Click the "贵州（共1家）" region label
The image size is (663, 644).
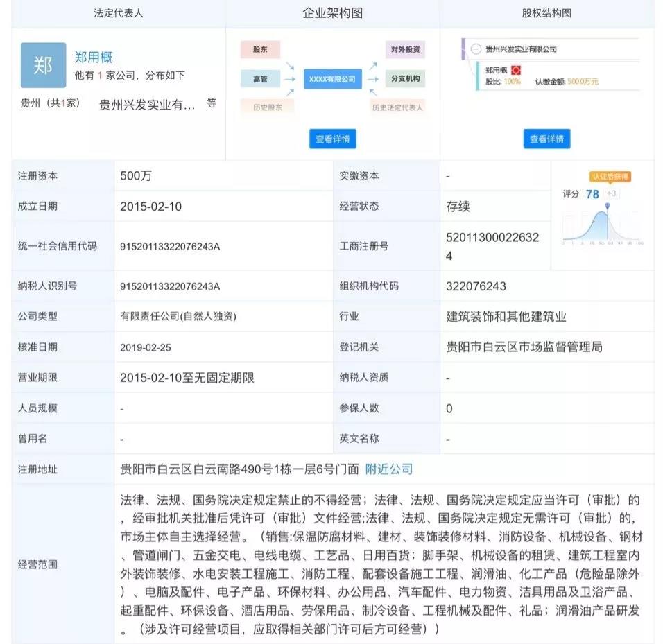(x=51, y=103)
